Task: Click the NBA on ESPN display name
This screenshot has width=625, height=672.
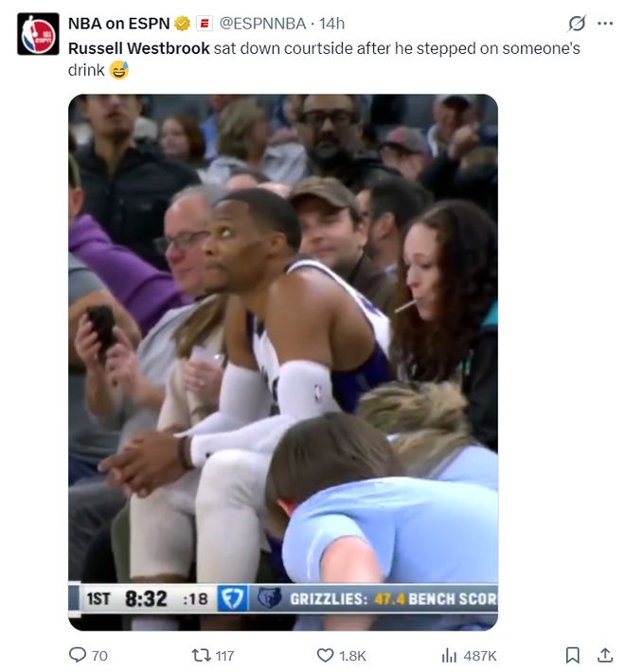Action: (x=118, y=24)
